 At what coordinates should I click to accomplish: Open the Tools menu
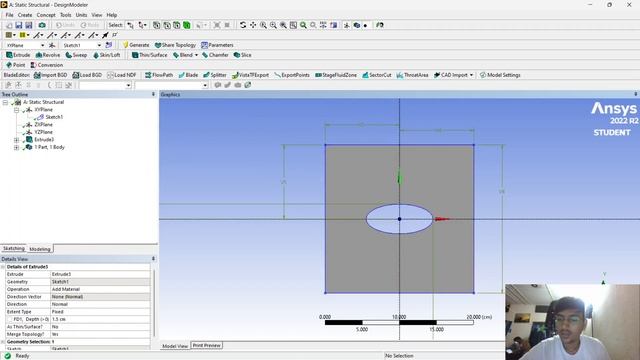[66, 15]
